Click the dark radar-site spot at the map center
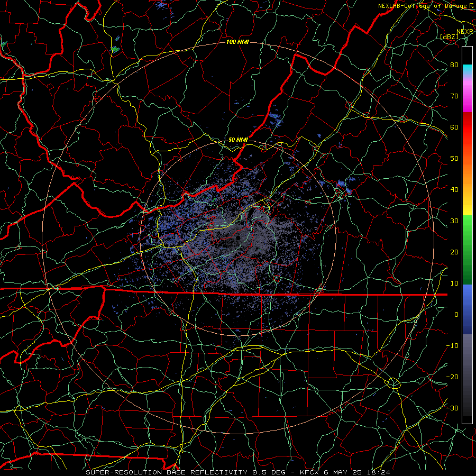The image size is (476, 476). pyautogui.click(x=239, y=237)
